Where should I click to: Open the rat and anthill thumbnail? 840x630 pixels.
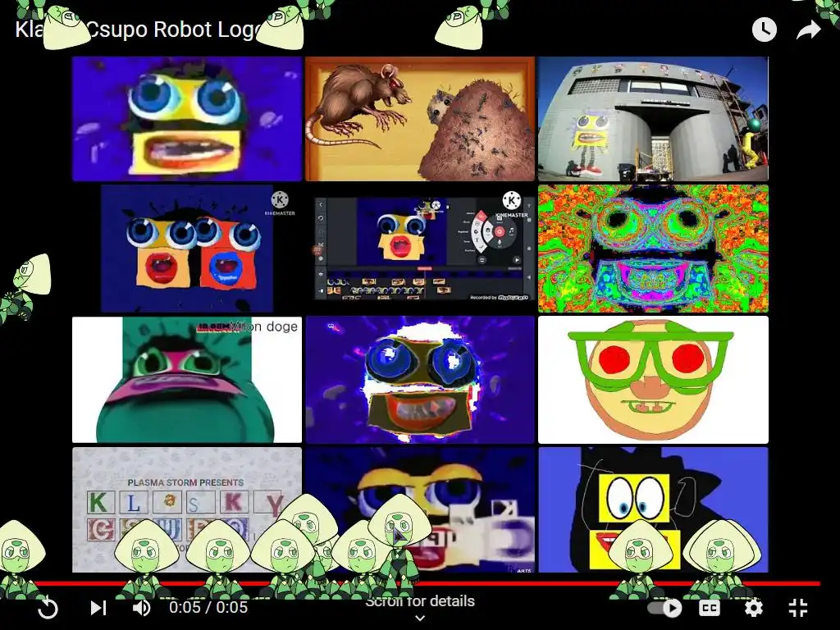420,119
